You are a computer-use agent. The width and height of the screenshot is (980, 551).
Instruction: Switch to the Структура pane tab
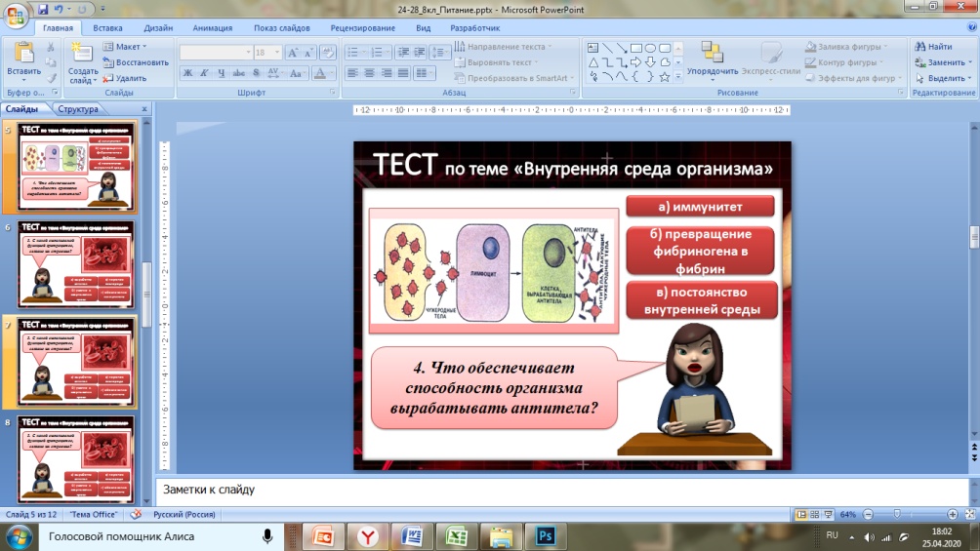click(78, 110)
